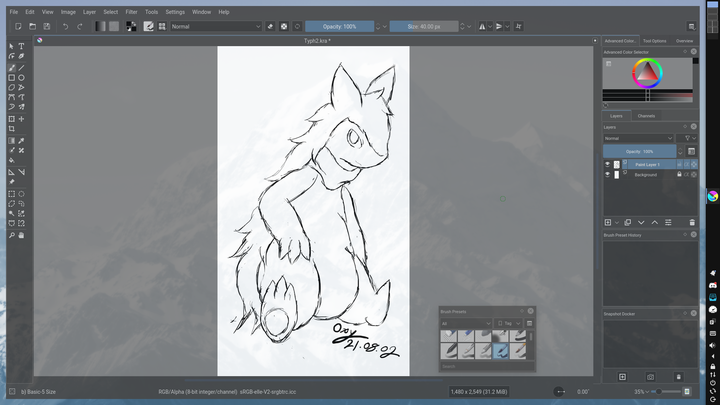The height and width of the screenshot is (405, 720).
Task: Select the Color Sampler eyedropper tool
Action: coord(21,141)
